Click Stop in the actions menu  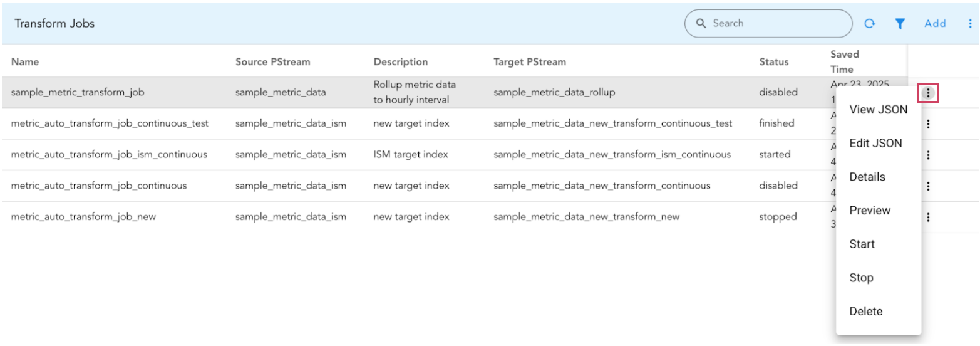click(861, 278)
